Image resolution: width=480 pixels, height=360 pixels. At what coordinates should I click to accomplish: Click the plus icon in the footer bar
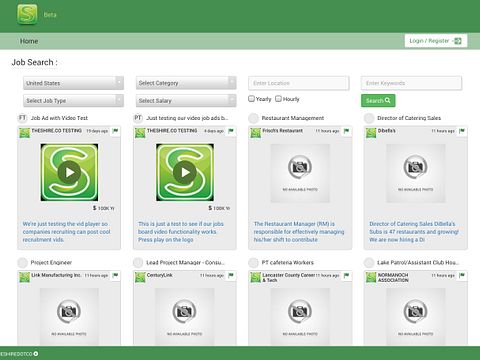(x=36, y=354)
